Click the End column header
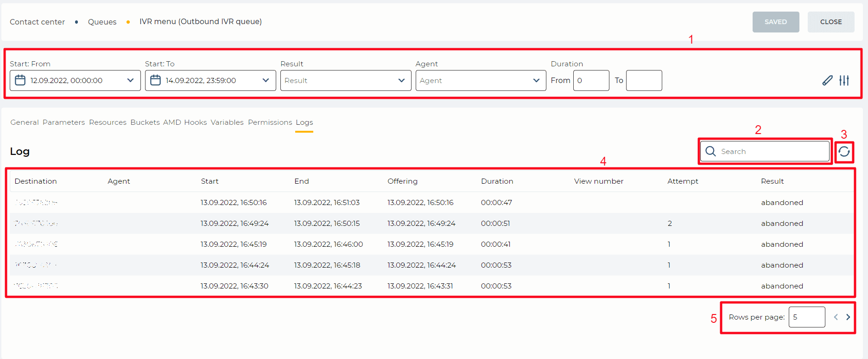This screenshot has height=359, width=868. [301, 181]
